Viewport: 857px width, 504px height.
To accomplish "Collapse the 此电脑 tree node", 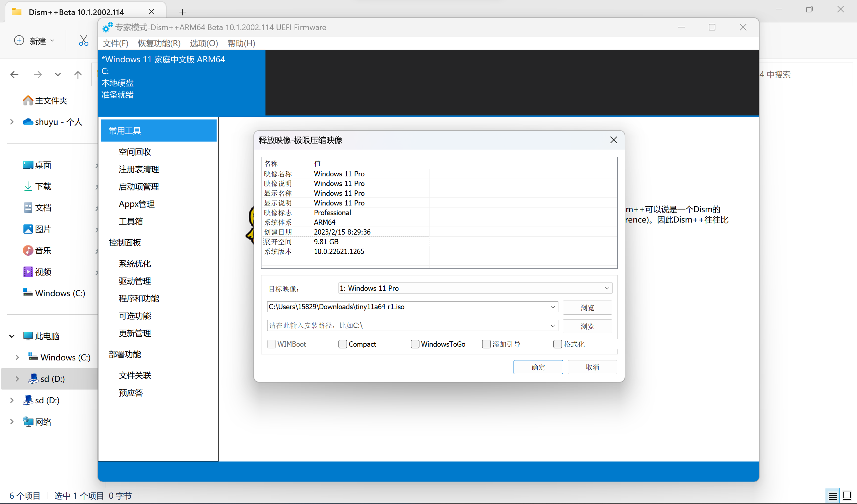I will 12,336.
